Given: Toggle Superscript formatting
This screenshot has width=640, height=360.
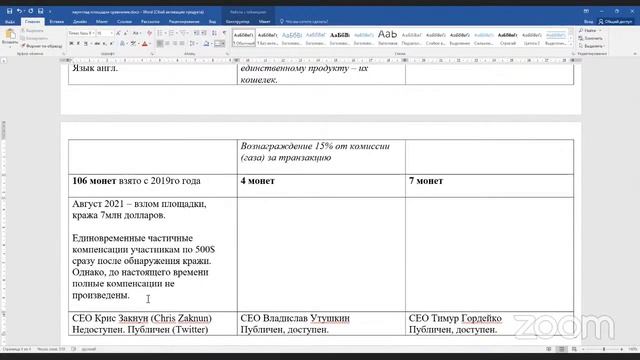Looking at the screenshot, I should (111, 43).
